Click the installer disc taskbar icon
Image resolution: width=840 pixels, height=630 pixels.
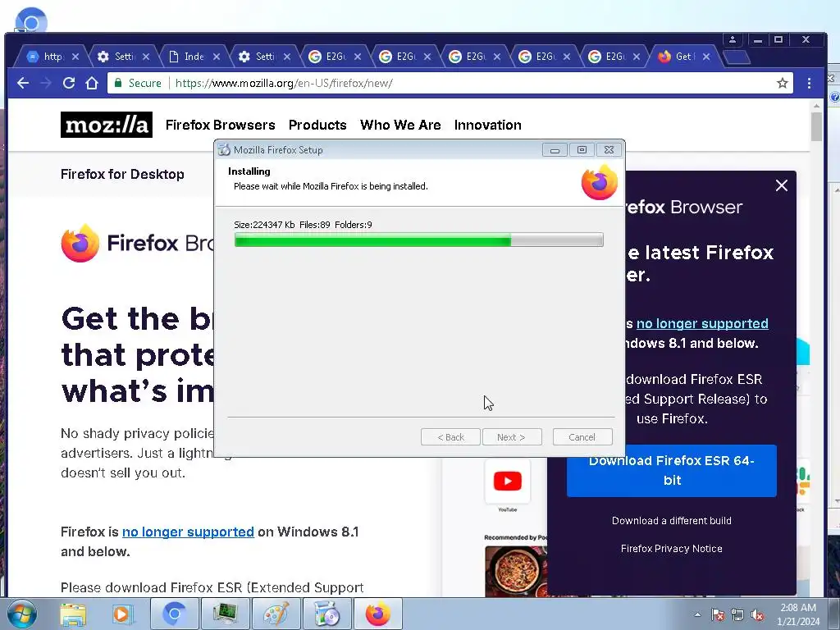pos(326,614)
